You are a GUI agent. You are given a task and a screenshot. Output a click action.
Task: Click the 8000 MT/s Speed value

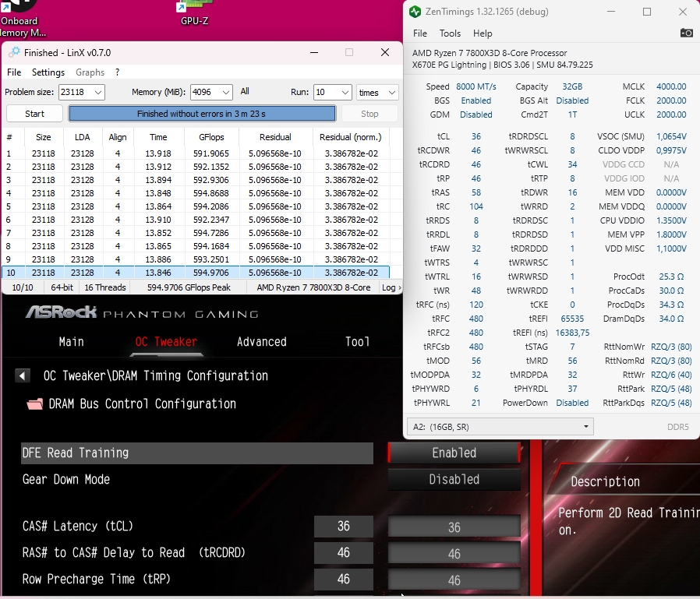click(x=476, y=86)
